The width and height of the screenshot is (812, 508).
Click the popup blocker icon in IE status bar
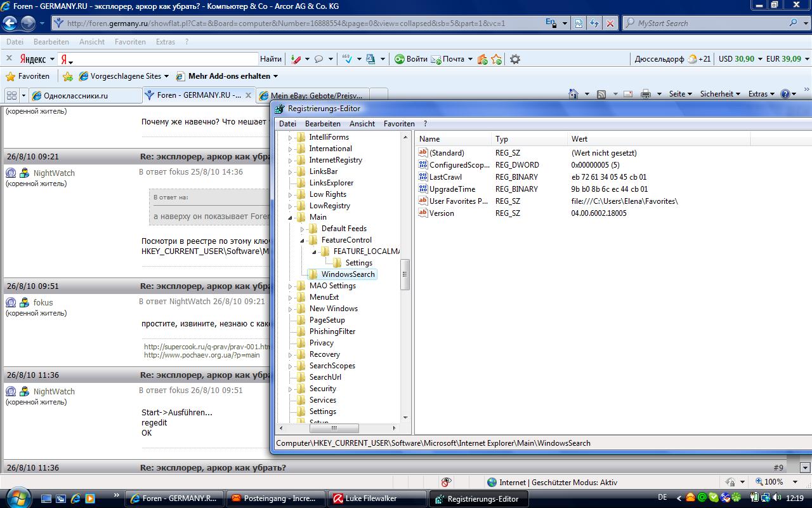tap(447, 482)
